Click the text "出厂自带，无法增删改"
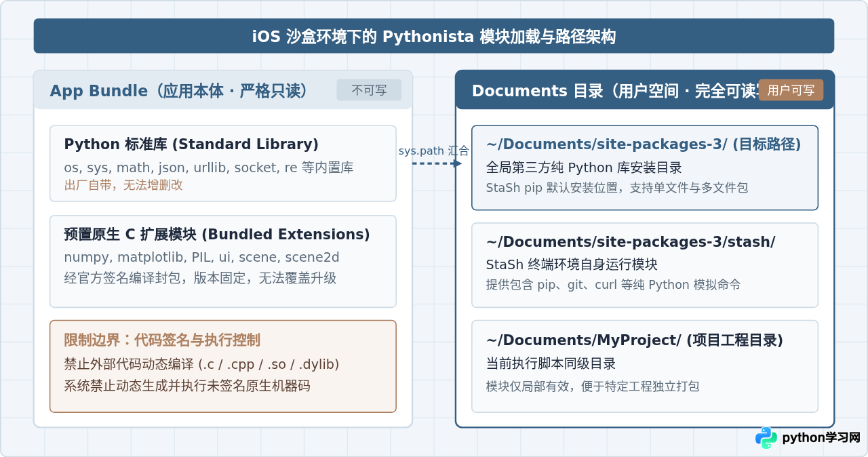868x457 pixels. coord(123,184)
